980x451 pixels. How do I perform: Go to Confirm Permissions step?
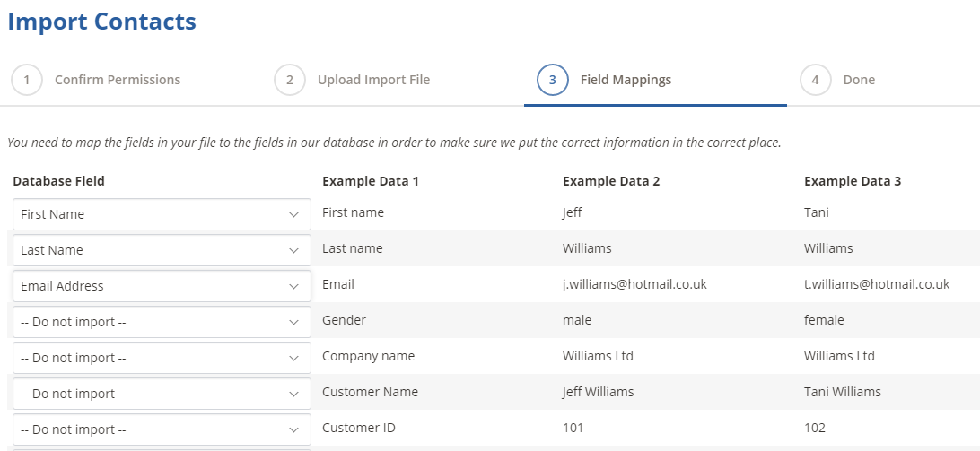pyautogui.click(x=118, y=80)
